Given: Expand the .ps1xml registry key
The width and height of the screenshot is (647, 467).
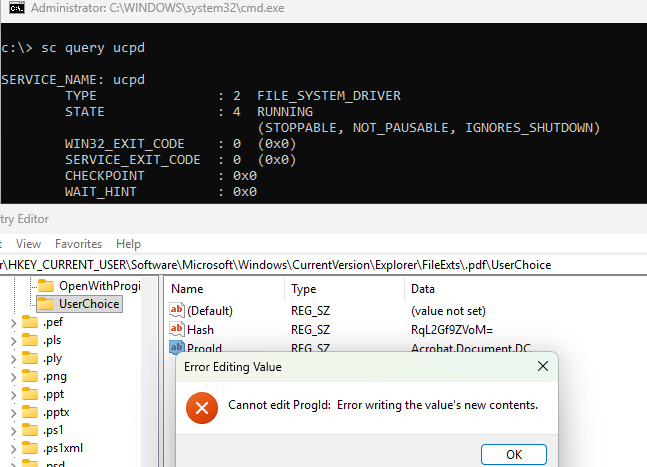Looking at the screenshot, I should click(x=14, y=448).
